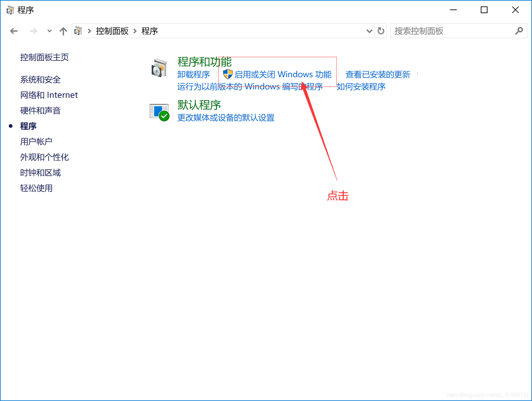This screenshot has height=401, width=532.
Task: Open the 程序和功能 heading
Action: 205,62
